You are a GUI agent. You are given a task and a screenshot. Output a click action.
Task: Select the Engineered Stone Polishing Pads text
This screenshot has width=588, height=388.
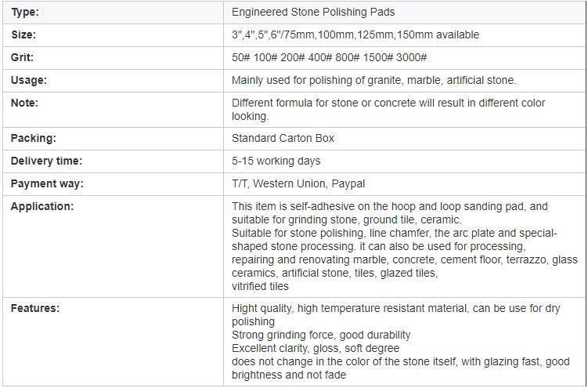pos(313,12)
